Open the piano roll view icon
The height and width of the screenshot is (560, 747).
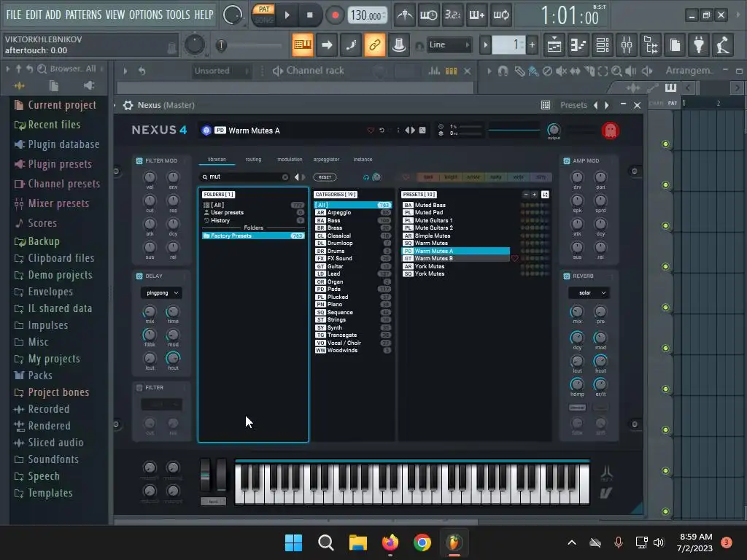pos(578,44)
